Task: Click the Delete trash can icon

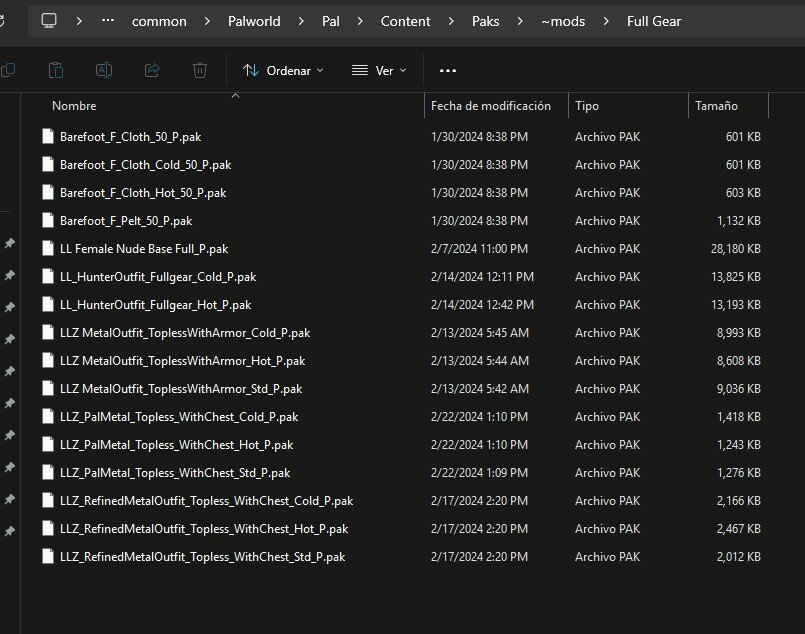Action: [200, 70]
